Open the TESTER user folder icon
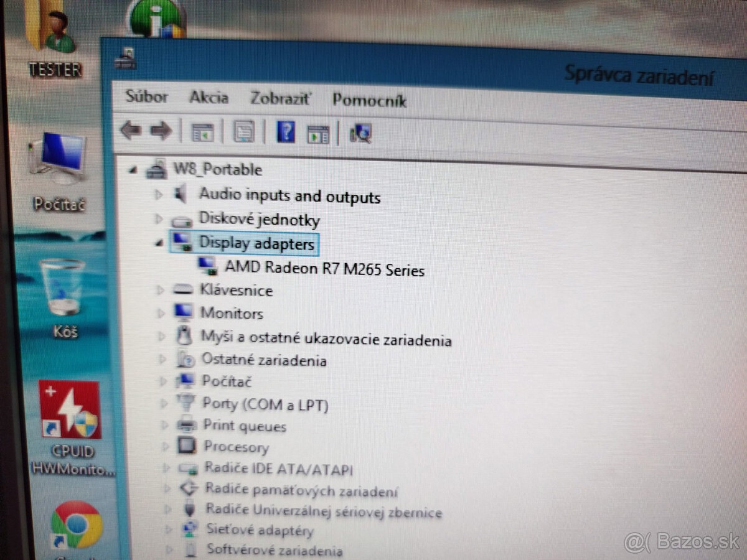The width and height of the screenshot is (747, 560). click(x=54, y=31)
